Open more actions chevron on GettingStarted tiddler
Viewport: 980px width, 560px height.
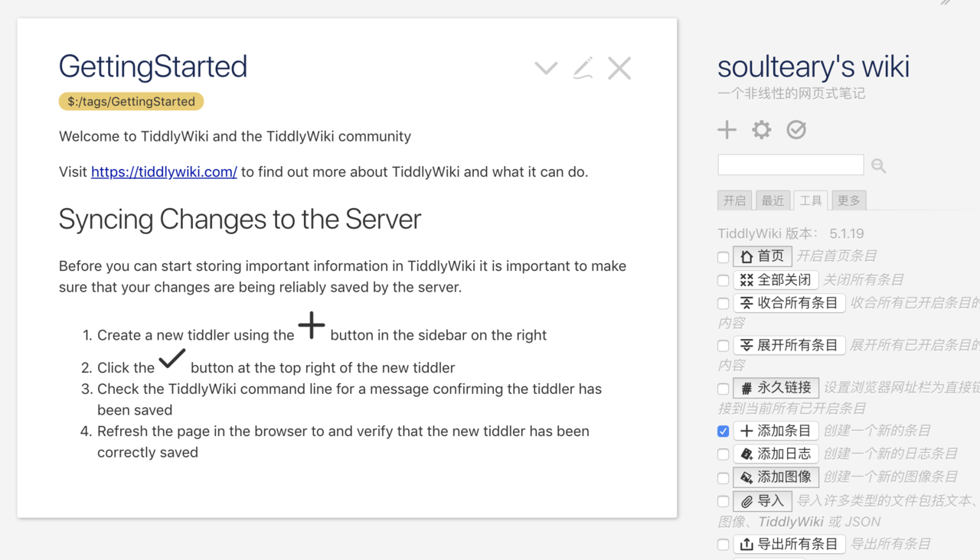coord(546,68)
